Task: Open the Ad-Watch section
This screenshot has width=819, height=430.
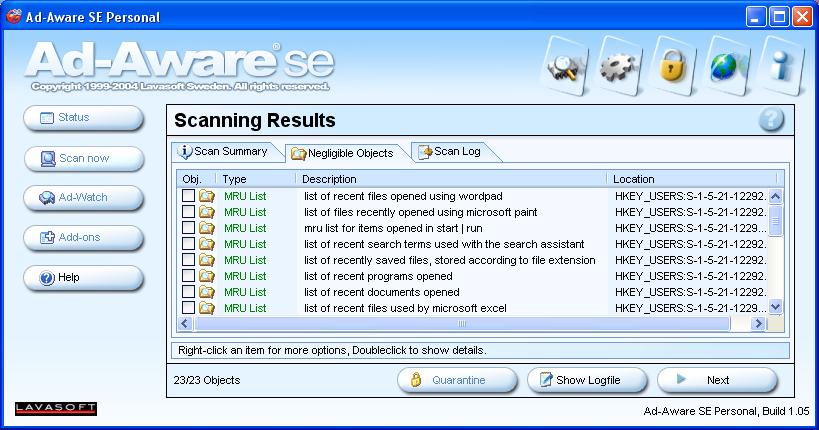Action: 84,198
